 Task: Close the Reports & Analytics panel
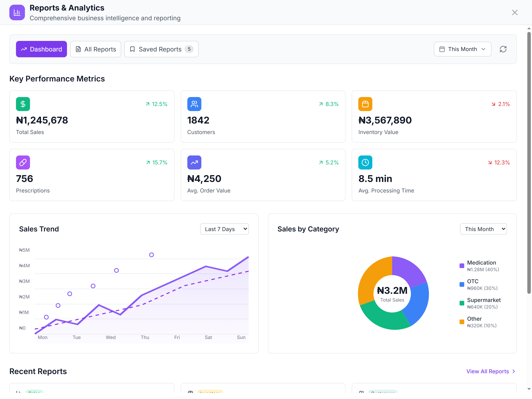click(515, 12)
